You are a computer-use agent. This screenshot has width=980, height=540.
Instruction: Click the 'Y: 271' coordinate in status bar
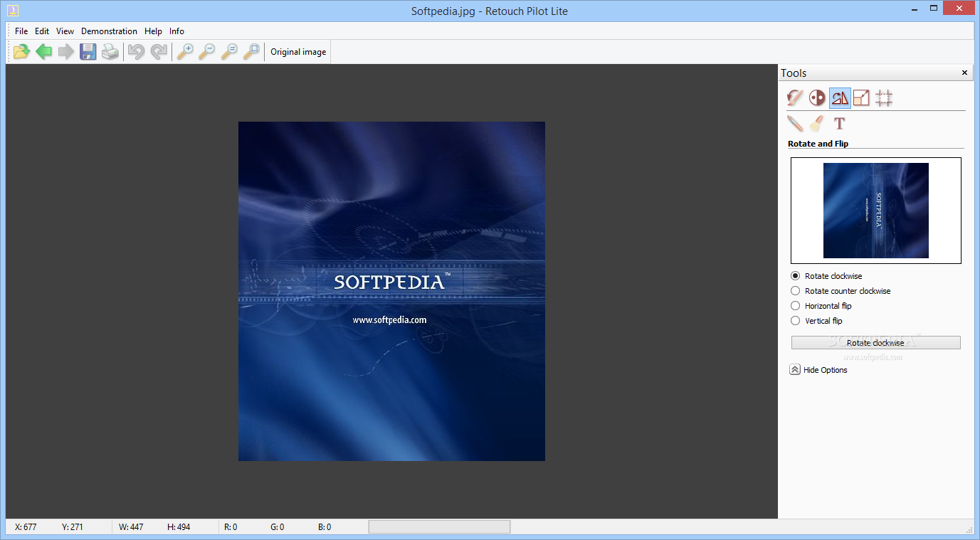(x=73, y=527)
